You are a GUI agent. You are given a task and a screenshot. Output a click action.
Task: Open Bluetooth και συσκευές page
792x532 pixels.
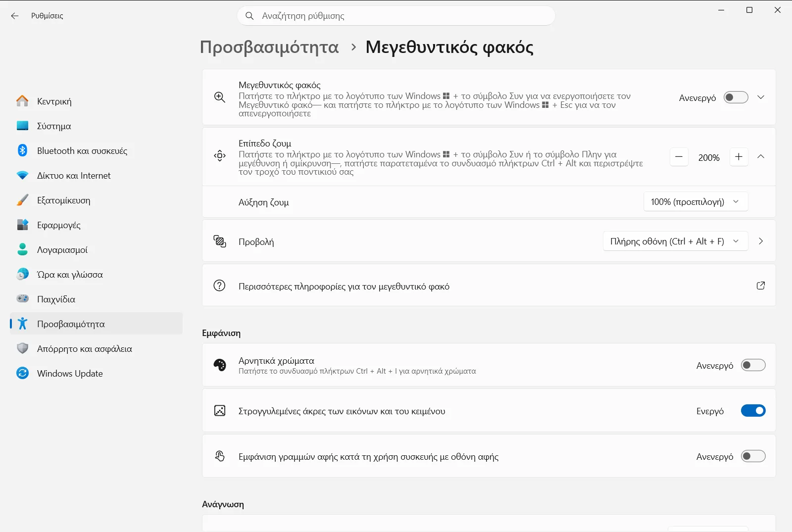click(x=97, y=150)
